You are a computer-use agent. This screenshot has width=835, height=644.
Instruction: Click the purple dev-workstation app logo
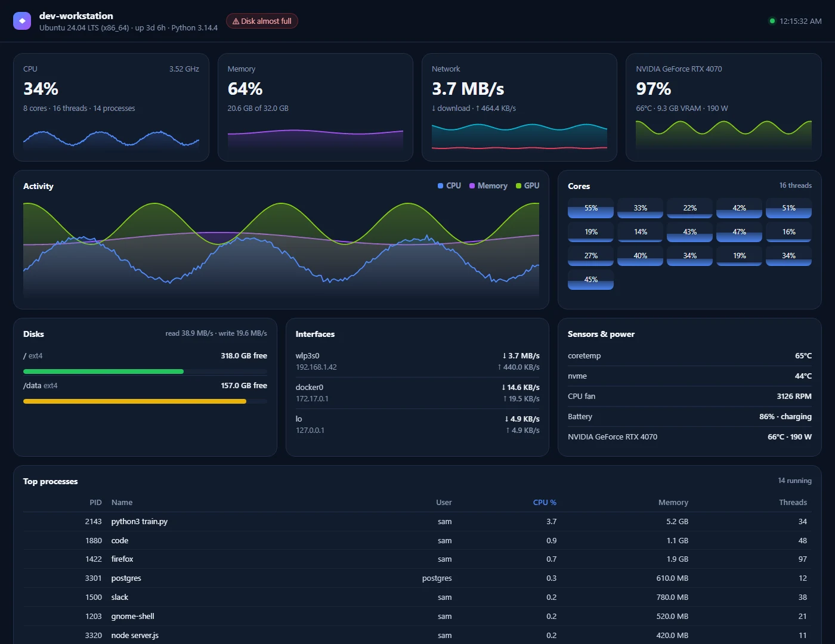click(22, 21)
